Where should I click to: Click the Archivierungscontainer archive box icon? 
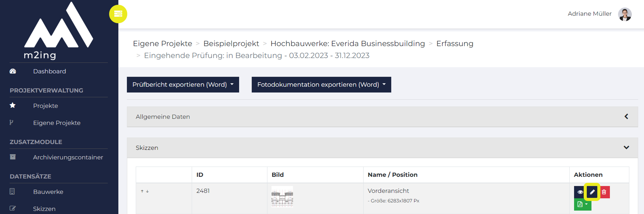pyautogui.click(x=12, y=157)
